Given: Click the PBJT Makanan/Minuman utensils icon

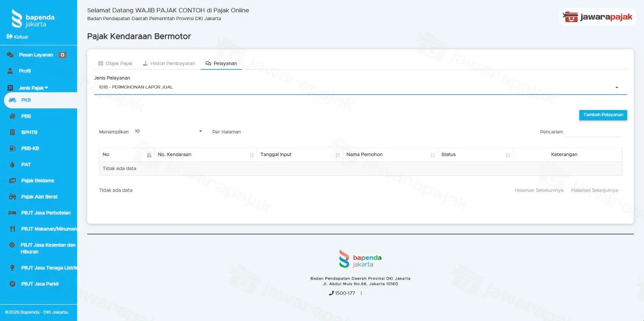Looking at the screenshot, I should point(12,229).
